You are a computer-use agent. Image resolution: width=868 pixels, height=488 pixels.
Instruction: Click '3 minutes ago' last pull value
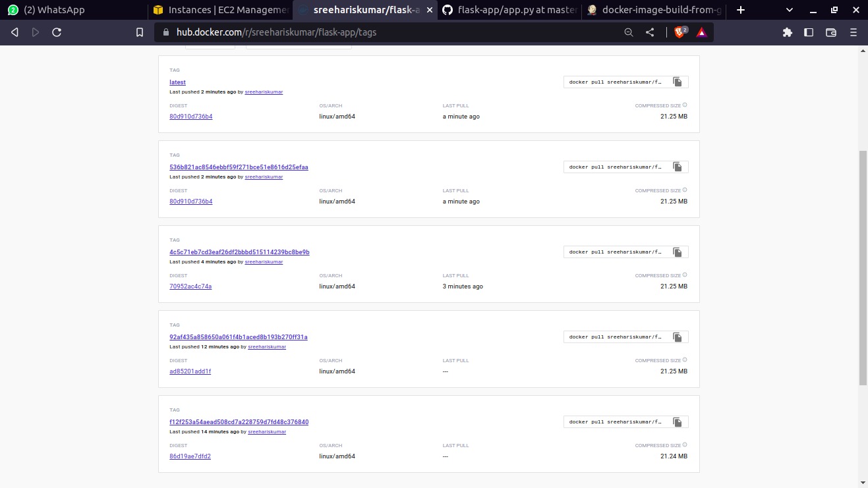pyautogui.click(x=463, y=286)
